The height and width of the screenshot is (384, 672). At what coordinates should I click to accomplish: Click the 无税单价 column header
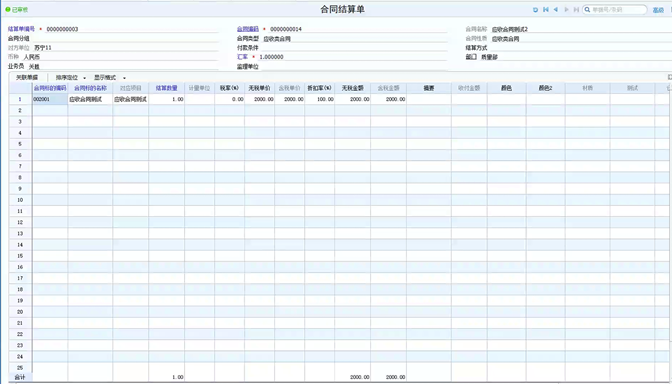(259, 88)
